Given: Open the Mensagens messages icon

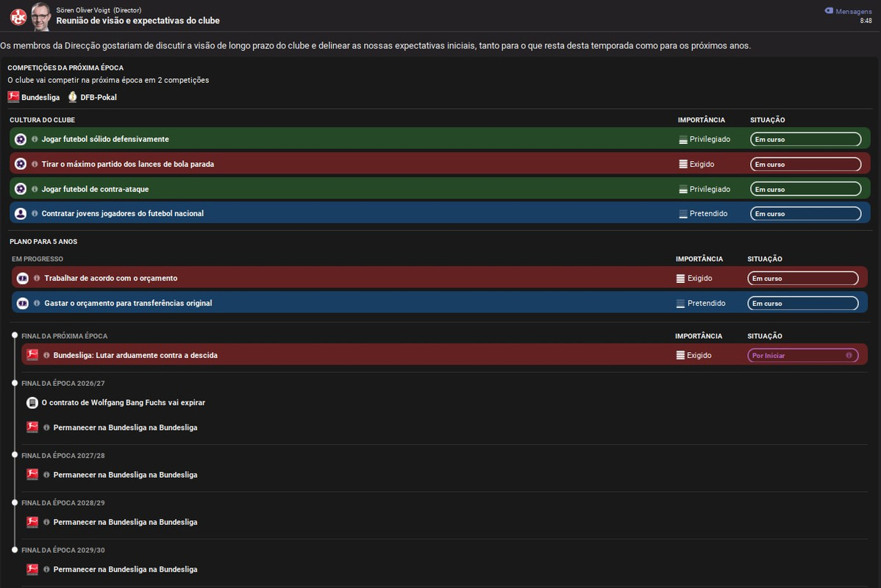Looking at the screenshot, I should click(829, 11).
